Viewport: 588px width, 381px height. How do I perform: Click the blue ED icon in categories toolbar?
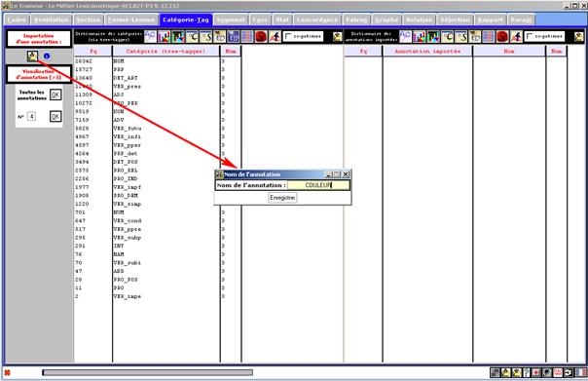pyautogui.click(x=234, y=36)
